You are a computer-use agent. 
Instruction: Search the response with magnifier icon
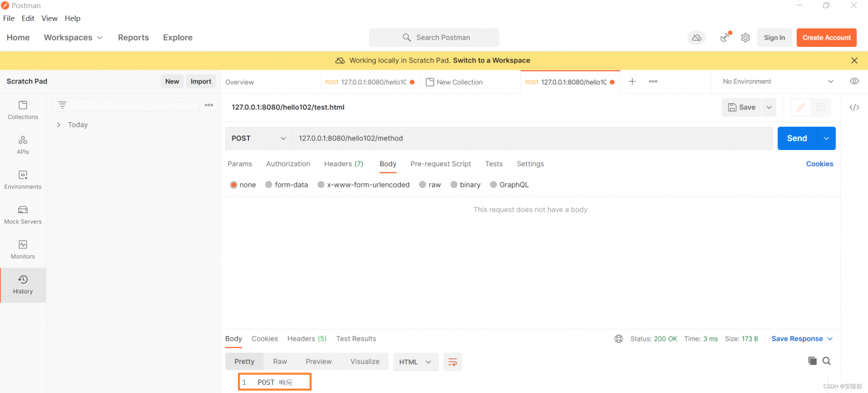(x=827, y=361)
